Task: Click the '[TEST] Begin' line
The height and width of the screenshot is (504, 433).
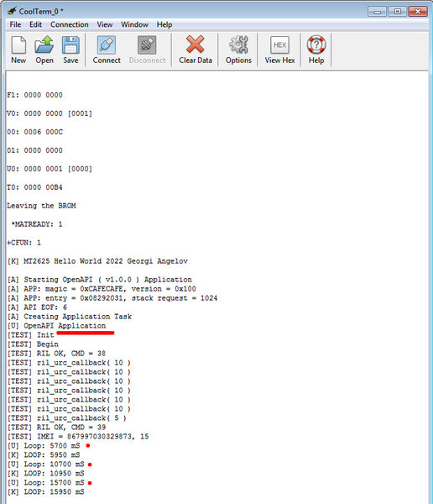Action: (x=33, y=344)
